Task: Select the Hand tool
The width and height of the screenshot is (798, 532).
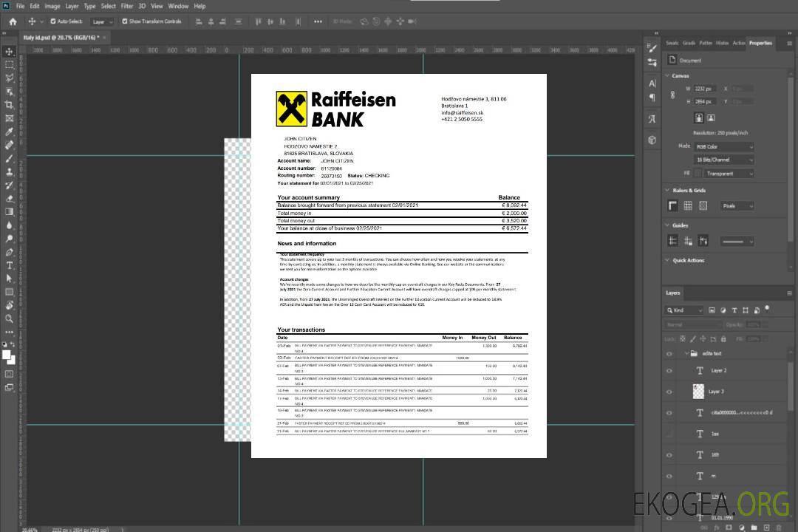Action: click(x=9, y=305)
